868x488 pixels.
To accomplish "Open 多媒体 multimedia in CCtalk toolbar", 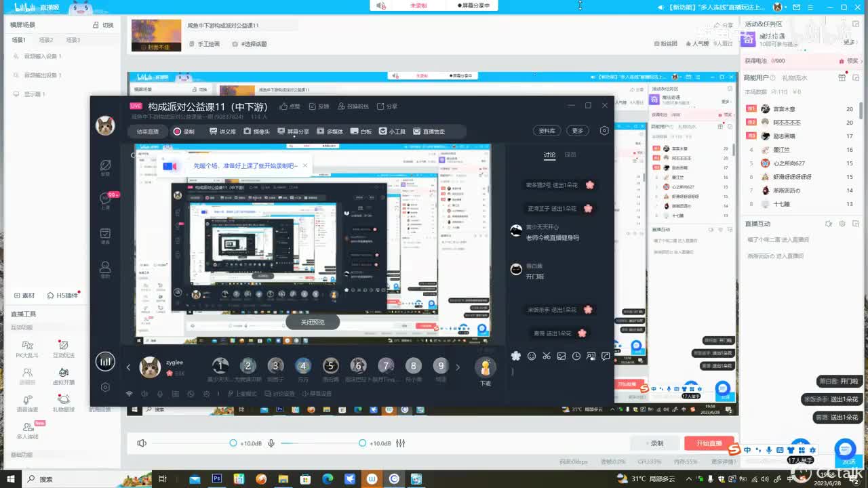I will point(330,131).
